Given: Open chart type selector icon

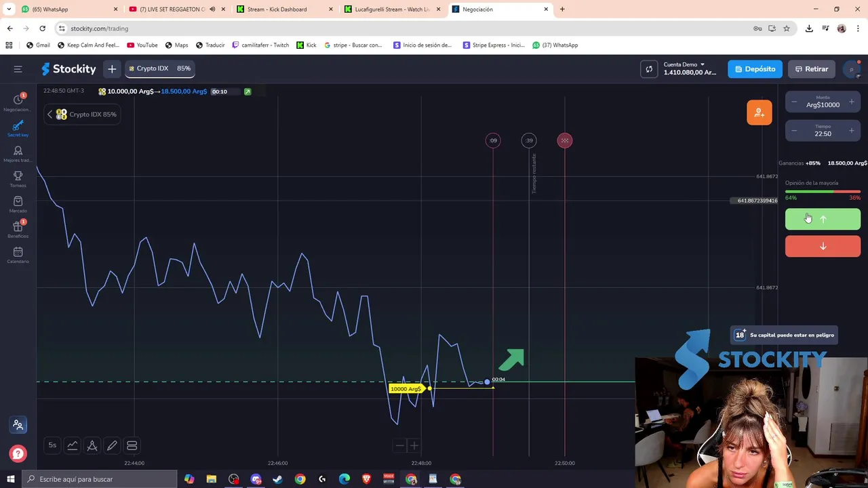Looking at the screenshot, I should click(x=72, y=445).
